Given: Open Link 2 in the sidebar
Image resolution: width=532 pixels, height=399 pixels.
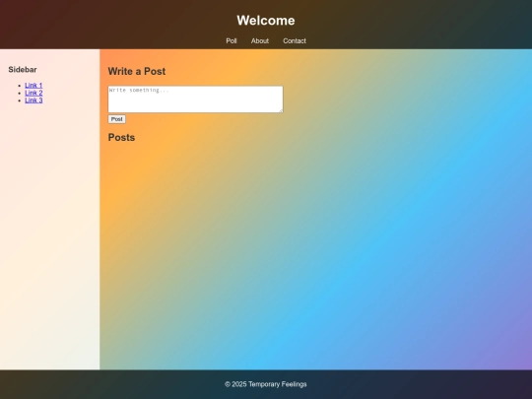Looking at the screenshot, I should 33,93.
